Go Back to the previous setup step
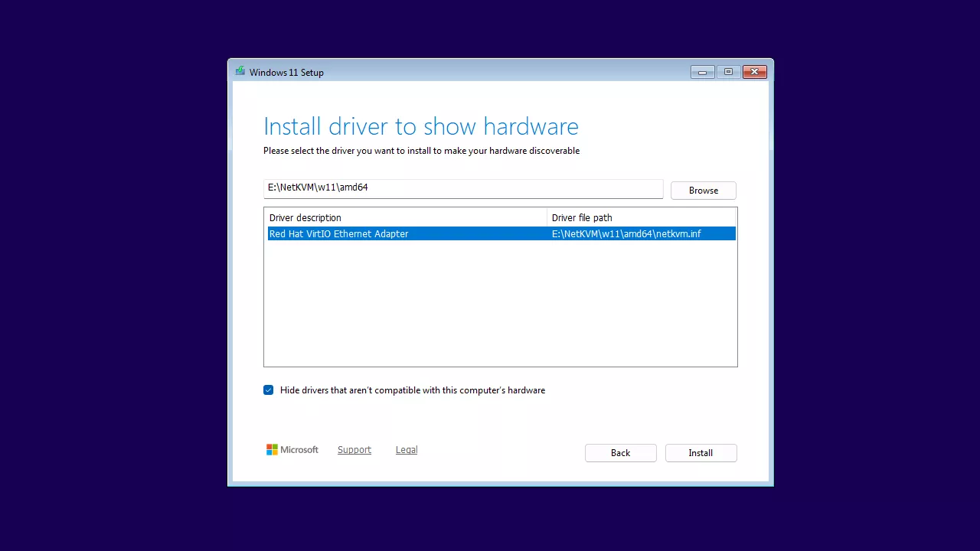 (x=620, y=452)
